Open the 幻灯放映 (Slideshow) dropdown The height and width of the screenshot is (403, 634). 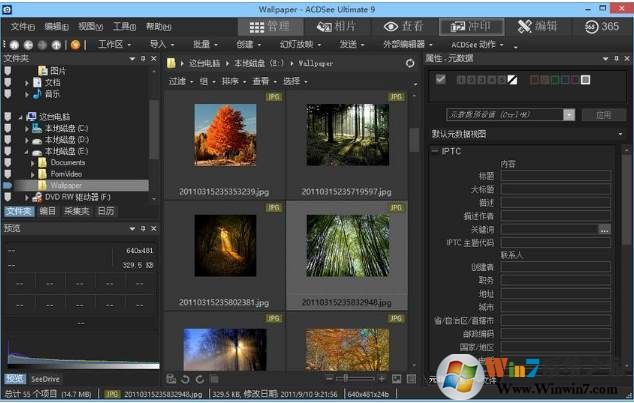tap(301, 44)
